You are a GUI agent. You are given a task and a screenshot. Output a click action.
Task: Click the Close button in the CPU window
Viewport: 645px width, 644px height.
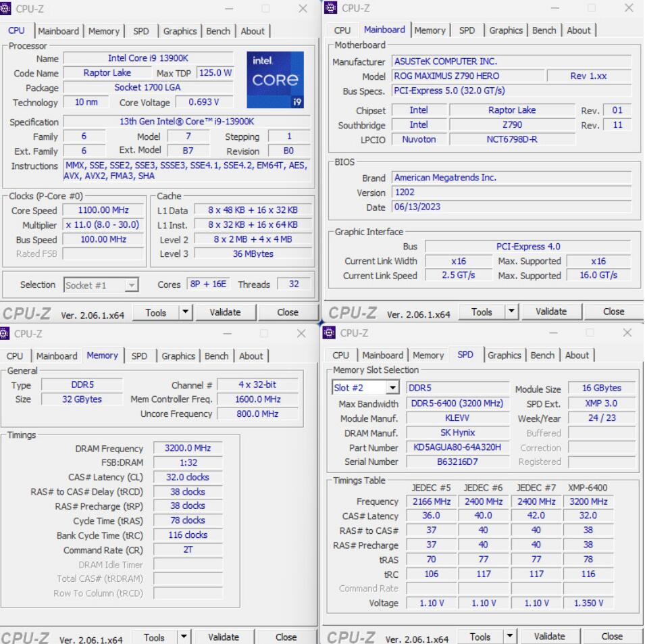point(288,312)
